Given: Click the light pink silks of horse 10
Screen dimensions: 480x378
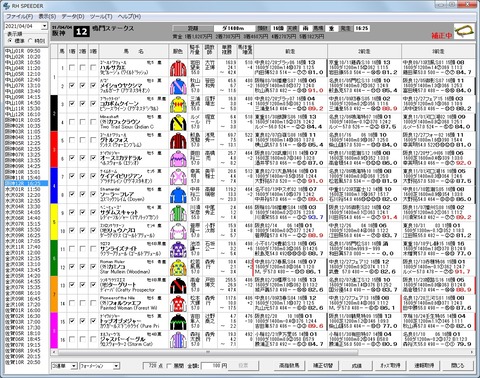Looking at the screenshot, I should click(x=178, y=231).
